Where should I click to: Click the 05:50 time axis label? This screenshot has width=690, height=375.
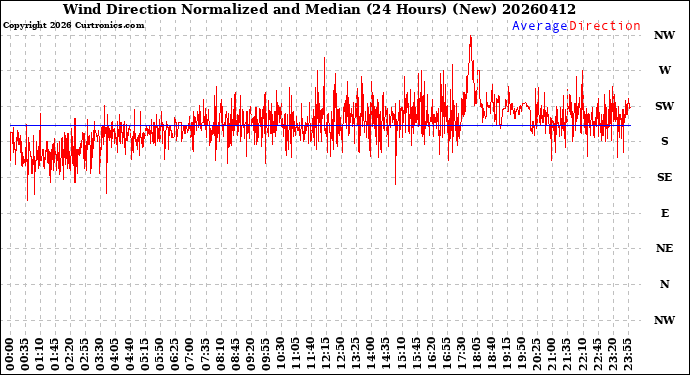pyautogui.click(x=160, y=354)
